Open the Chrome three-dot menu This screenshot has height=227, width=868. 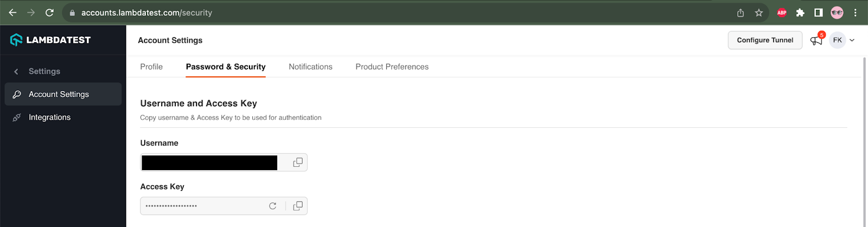pyautogui.click(x=856, y=12)
